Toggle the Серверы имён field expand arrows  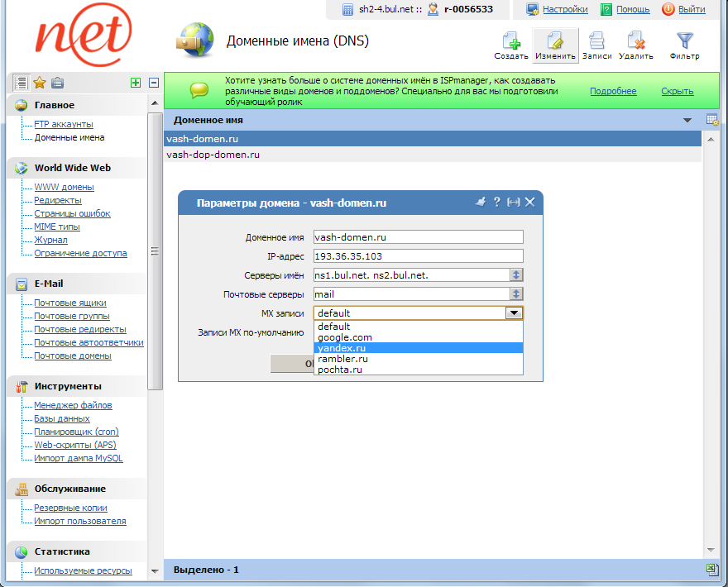[x=516, y=275]
